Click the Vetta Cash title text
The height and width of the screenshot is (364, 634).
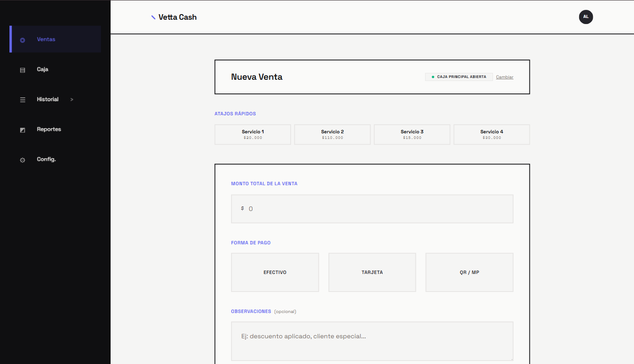tap(177, 17)
